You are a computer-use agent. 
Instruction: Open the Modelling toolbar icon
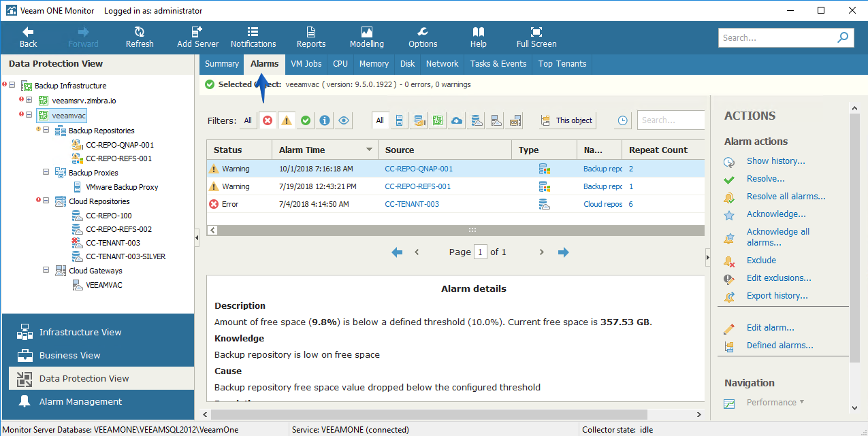pos(367,37)
